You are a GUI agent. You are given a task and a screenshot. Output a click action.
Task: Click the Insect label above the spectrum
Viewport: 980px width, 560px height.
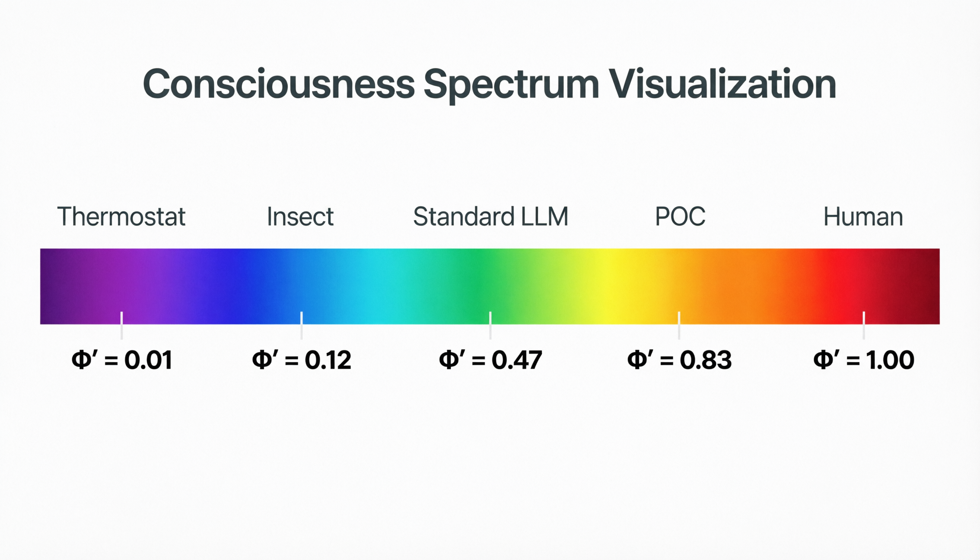[x=300, y=217]
